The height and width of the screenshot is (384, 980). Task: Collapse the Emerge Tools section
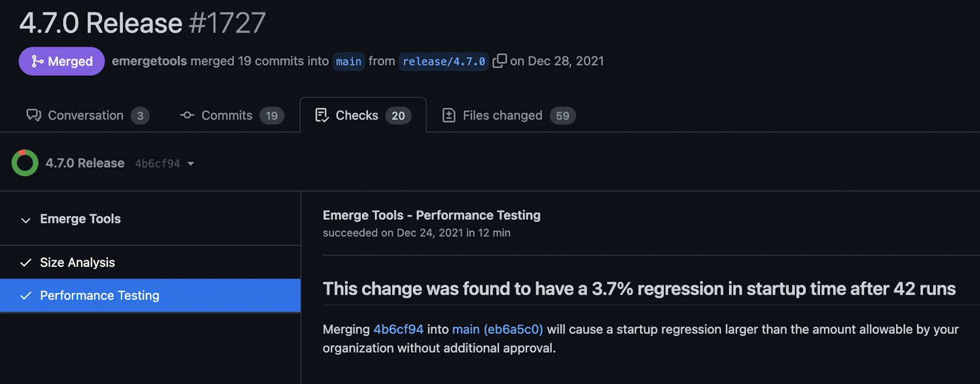(x=25, y=219)
